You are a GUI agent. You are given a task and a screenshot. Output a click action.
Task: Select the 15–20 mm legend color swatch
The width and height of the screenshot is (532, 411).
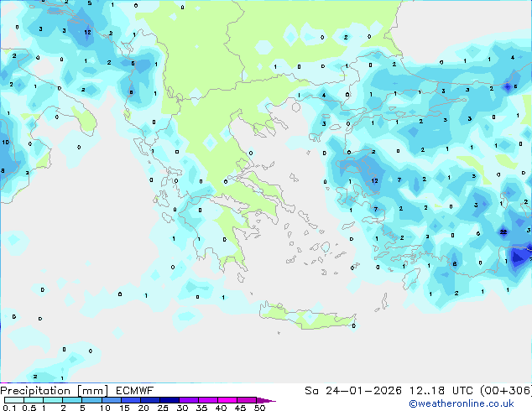coord(130,400)
